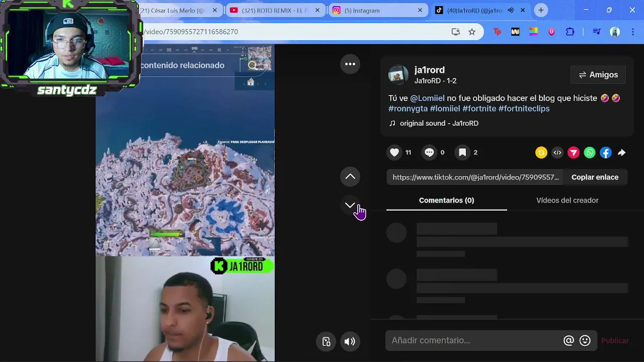Open Chrome profile avatar menu
Viewport: 644px width, 362px height.
pos(615,32)
